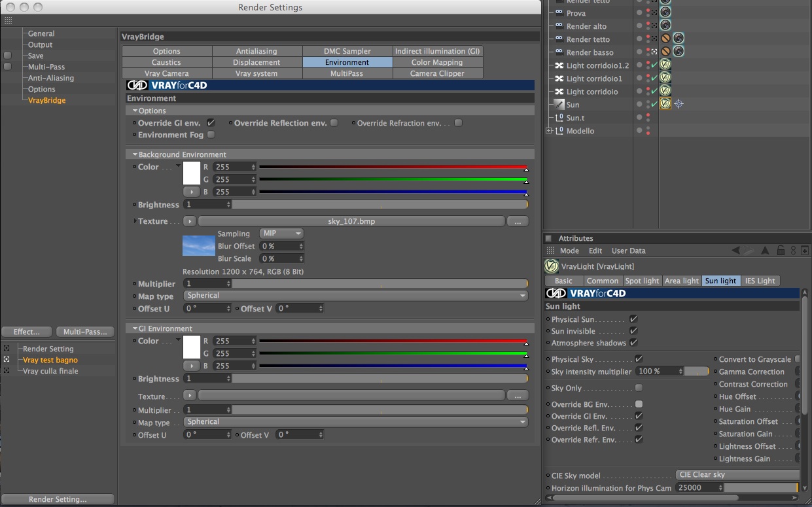
Task: Enable the Environment Fog checkbox
Action: pyautogui.click(x=211, y=135)
